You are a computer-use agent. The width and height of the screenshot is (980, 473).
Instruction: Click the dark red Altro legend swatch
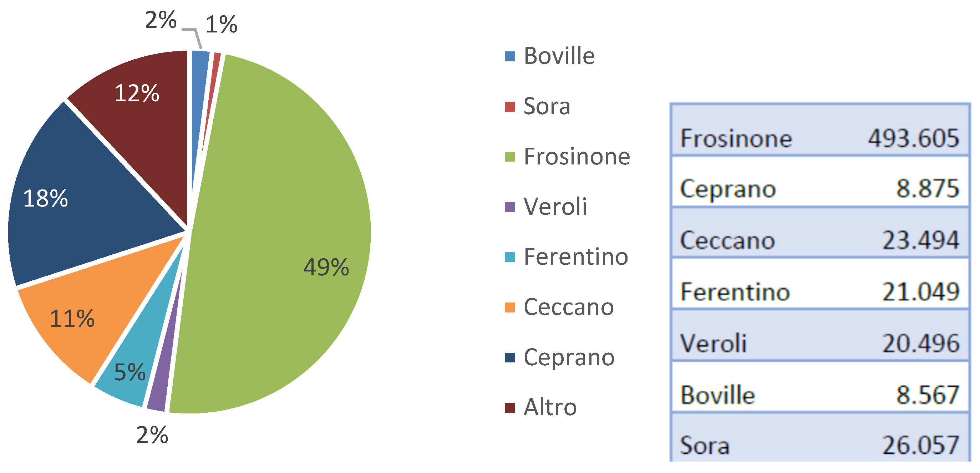pos(509,408)
